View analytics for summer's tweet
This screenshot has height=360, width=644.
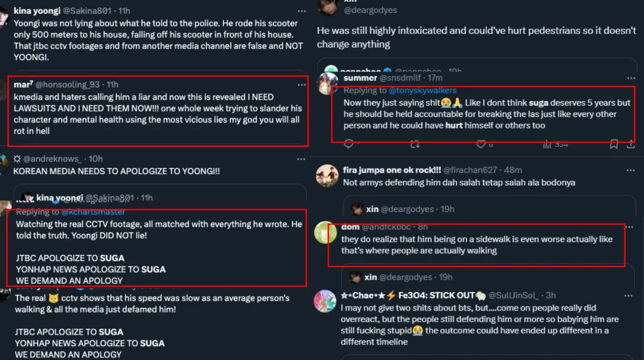[x=546, y=144]
